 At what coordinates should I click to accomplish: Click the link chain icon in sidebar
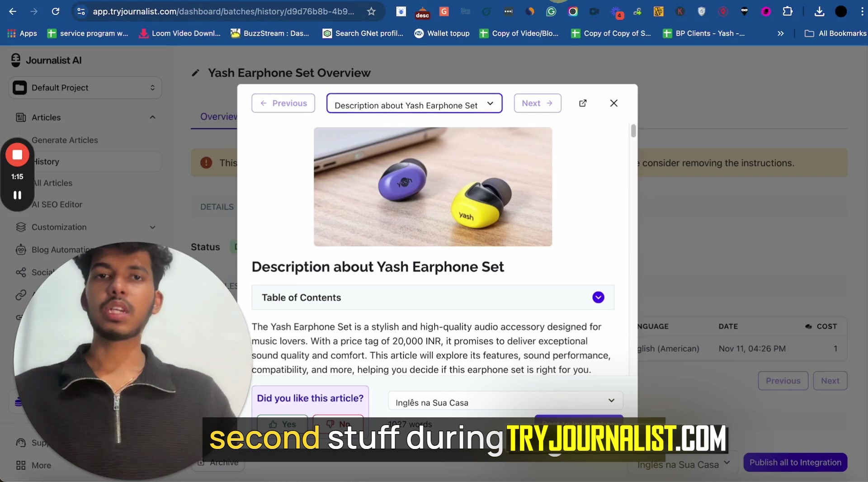(21, 295)
